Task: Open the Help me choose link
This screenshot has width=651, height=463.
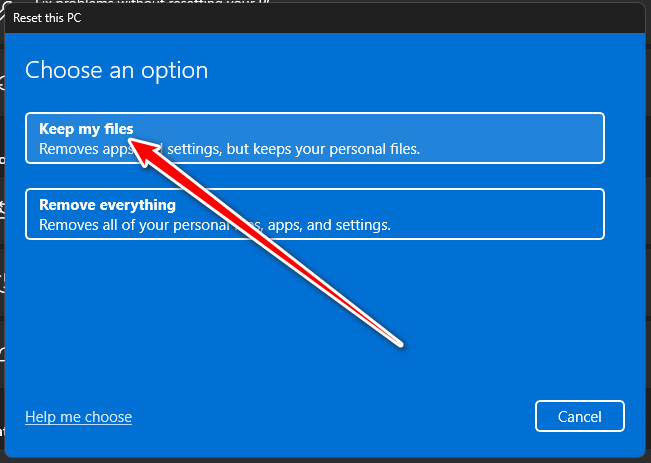Action: tap(78, 417)
